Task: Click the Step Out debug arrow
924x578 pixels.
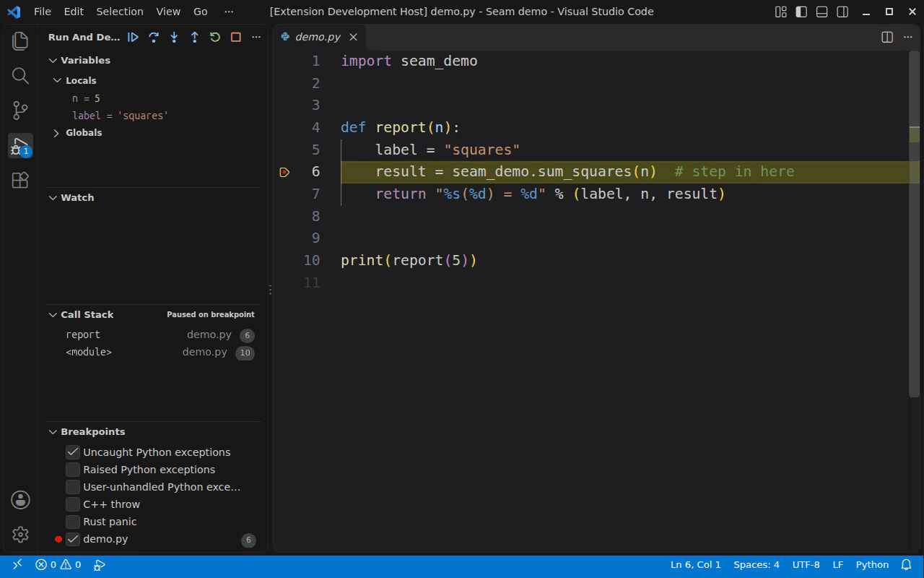Action: click(194, 37)
